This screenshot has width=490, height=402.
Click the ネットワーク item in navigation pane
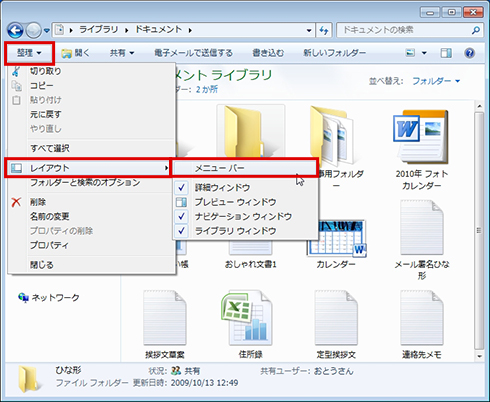point(49,297)
